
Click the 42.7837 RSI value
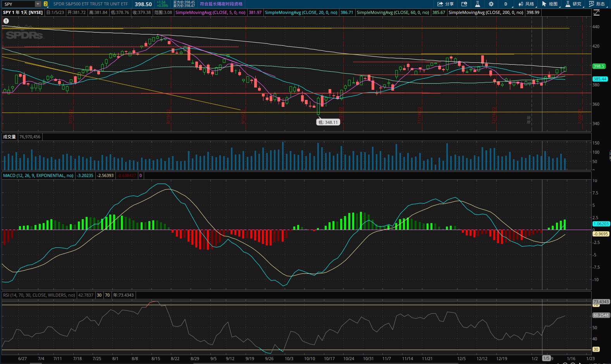point(86,295)
